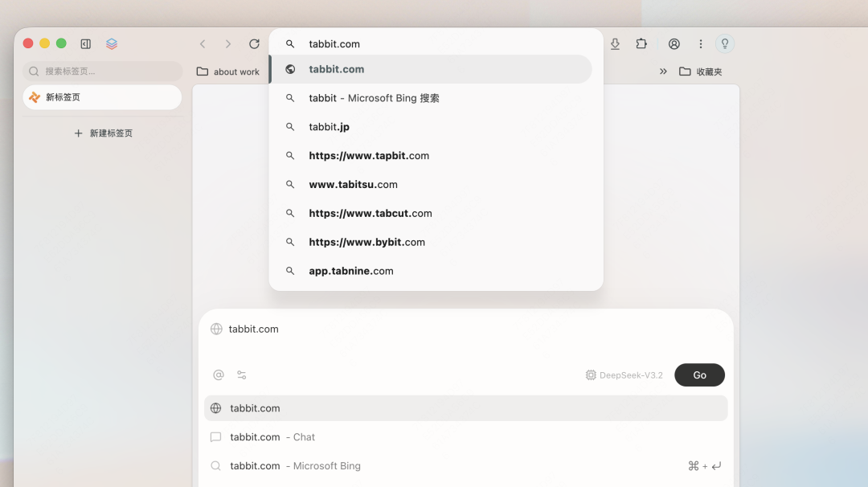Go back with the left arrow
868x487 pixels.
203,43
